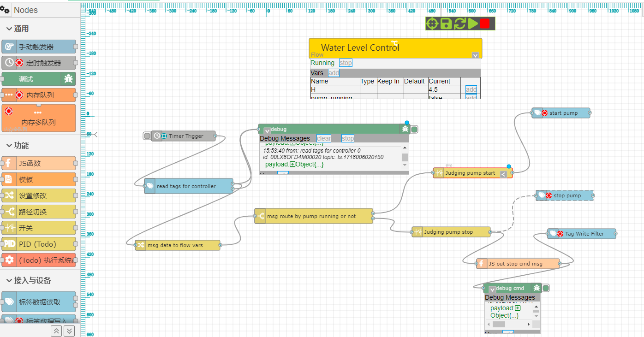The width and height of the screenshot is (644, 337).
Task: Toggle the Timer Trigger left-side button
Action: (x=147, y=136)
